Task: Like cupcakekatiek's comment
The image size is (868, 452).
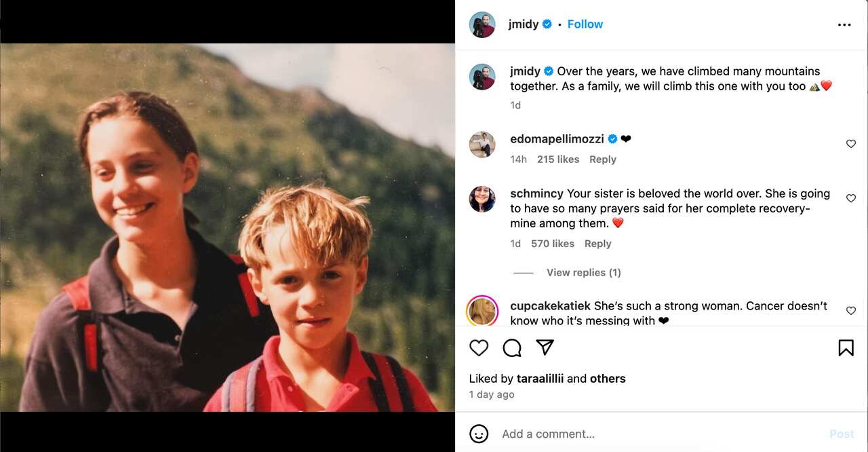Action: [x=851, y=311]
